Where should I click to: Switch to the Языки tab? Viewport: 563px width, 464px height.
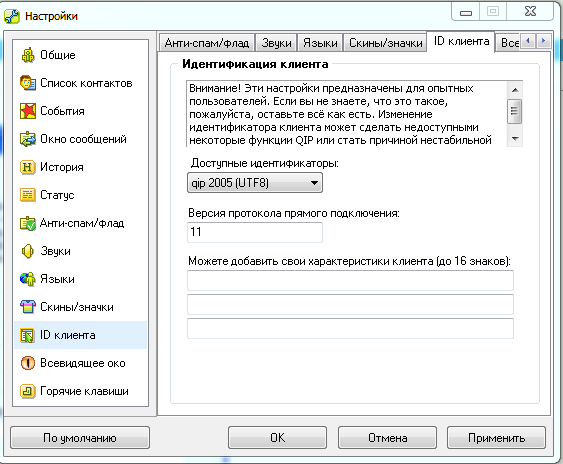pos(320,43)
